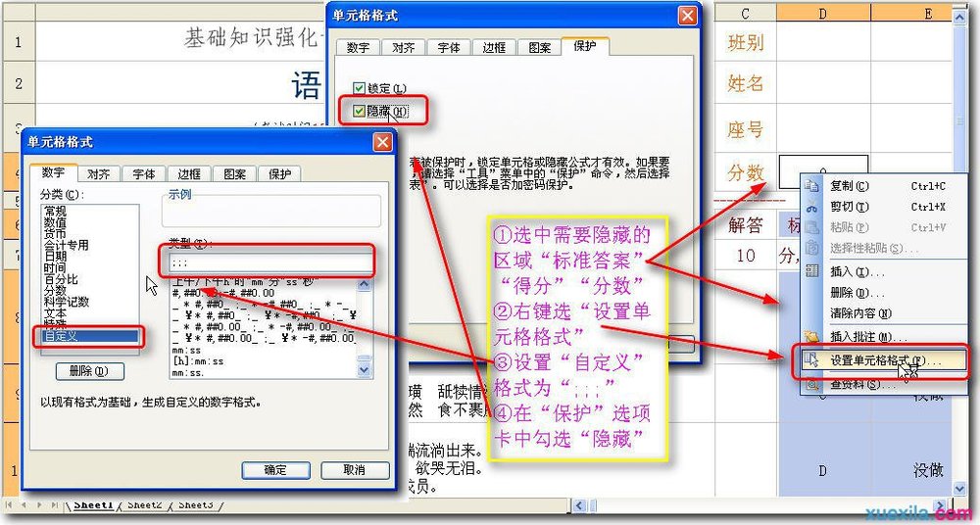Go to first sheet with navigation arrow

[9, 504]
